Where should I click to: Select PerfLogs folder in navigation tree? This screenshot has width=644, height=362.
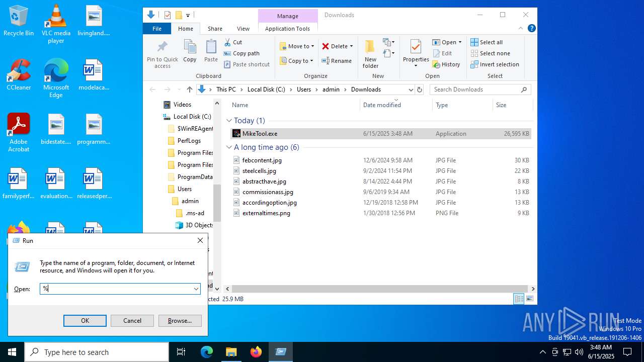coord(189,141)
